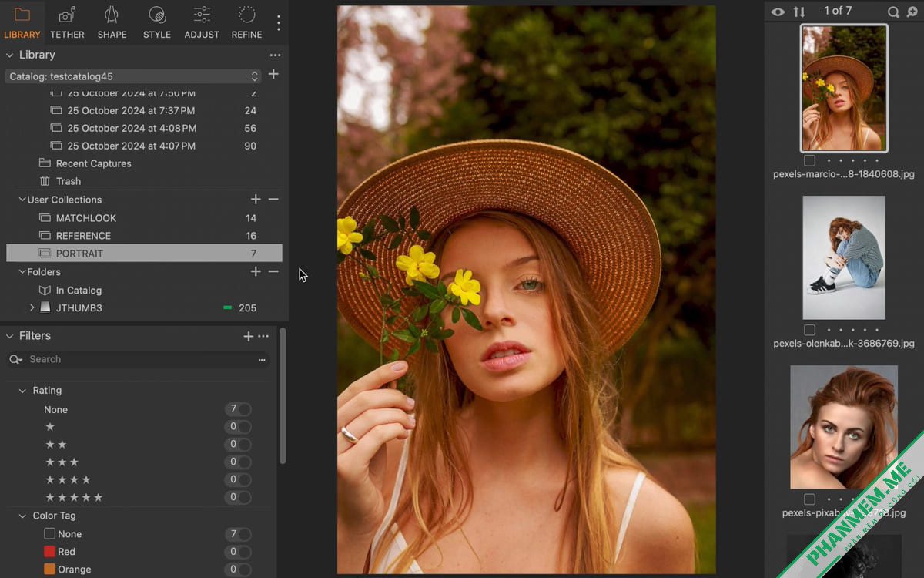Remove folder with minus button
The image size is (924, 578).
273,272
